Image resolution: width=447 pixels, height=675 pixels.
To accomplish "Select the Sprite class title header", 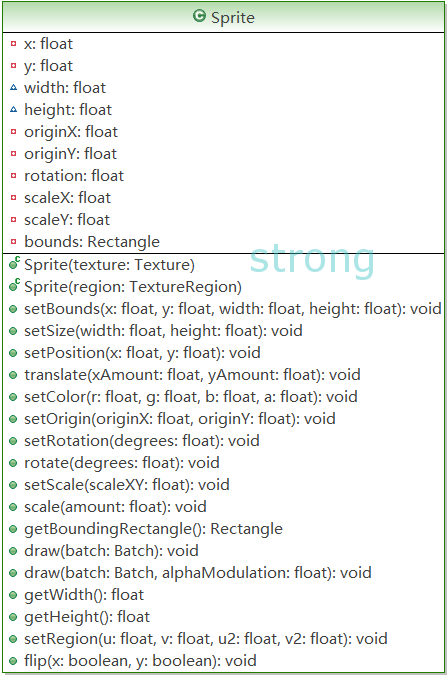I will [224, 17].
